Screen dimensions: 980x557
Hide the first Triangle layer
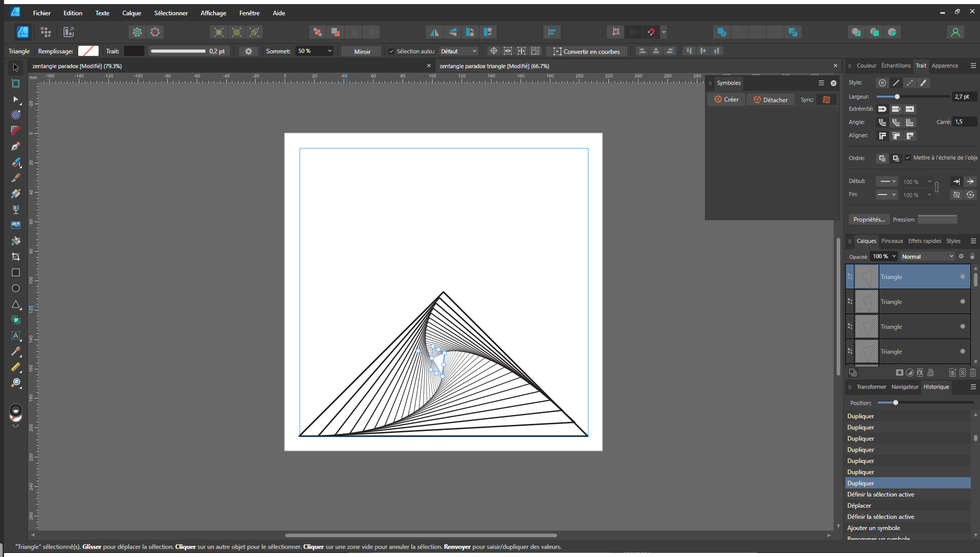pos(962,276)
